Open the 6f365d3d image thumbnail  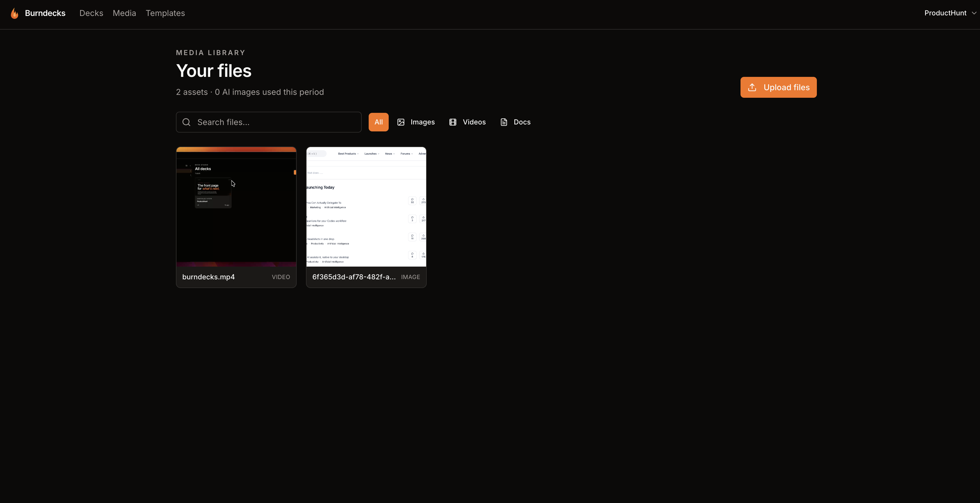tap(366, 207)
